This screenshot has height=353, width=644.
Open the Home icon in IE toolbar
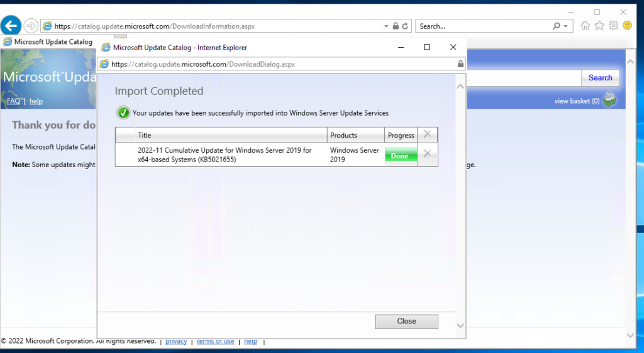click(x=586, y=26)
